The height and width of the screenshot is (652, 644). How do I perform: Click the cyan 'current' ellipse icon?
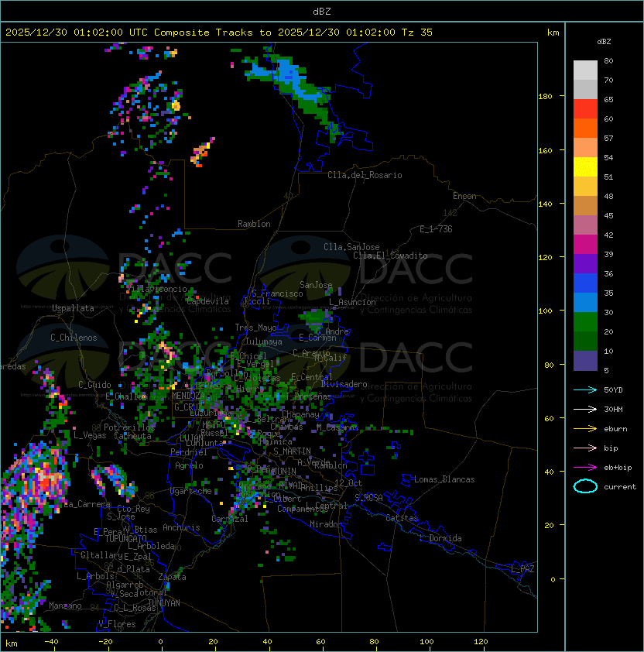[x=585, y=486]
